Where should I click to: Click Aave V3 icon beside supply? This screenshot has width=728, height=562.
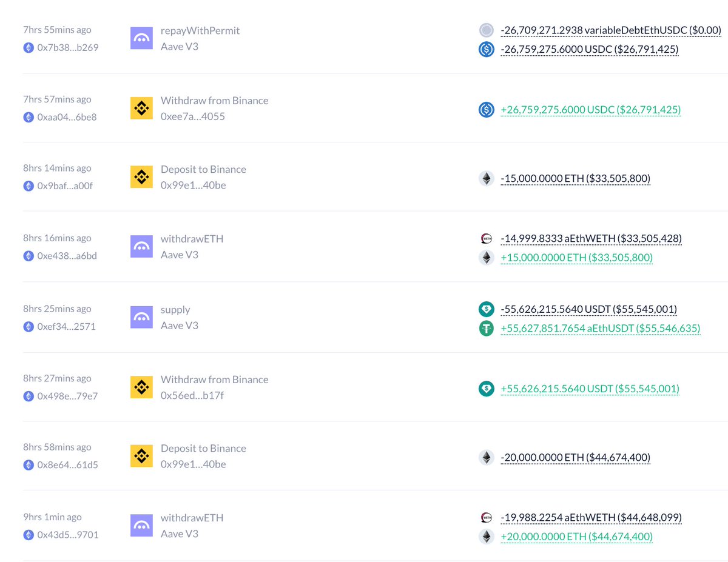tap(141, 318)
